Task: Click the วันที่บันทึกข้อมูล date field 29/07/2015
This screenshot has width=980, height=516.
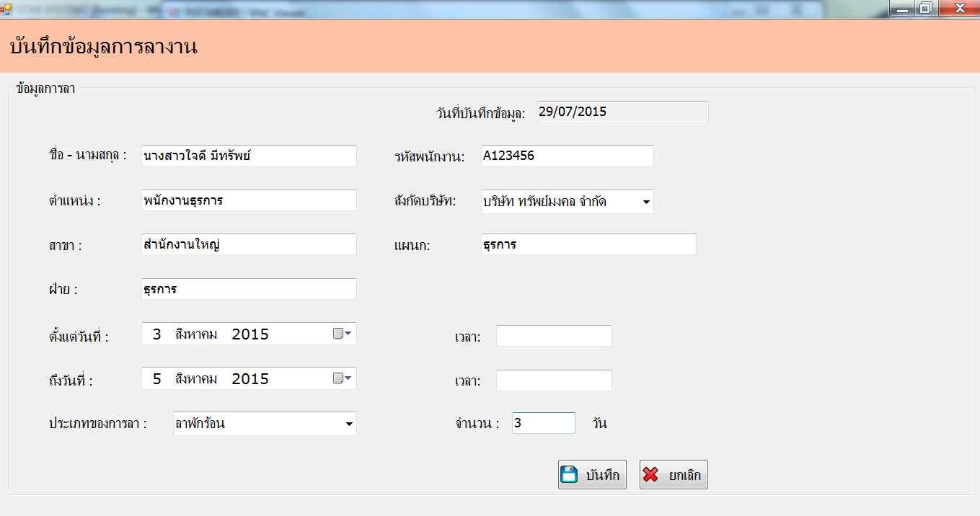Action: click(622, 112)
